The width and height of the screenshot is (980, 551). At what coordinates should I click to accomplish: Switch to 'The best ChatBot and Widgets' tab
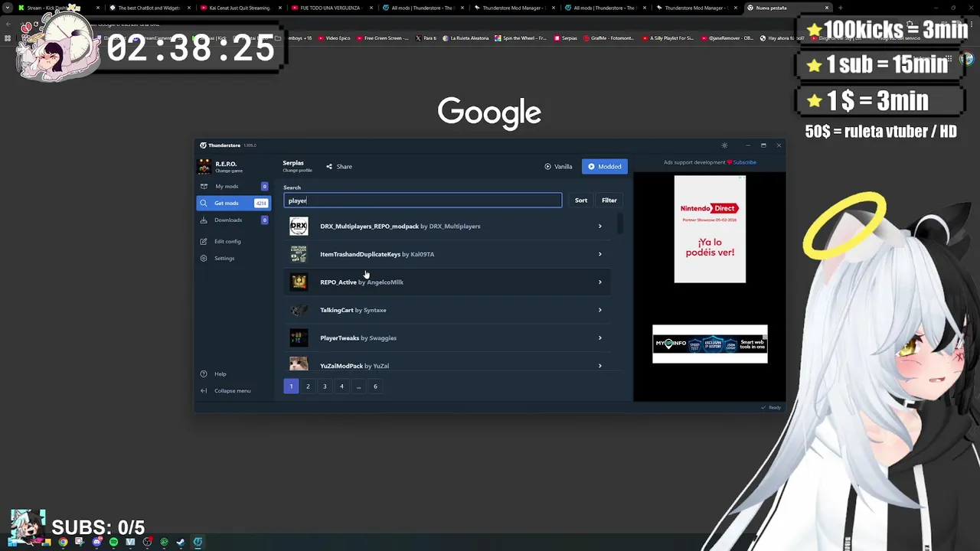[149, 8]
